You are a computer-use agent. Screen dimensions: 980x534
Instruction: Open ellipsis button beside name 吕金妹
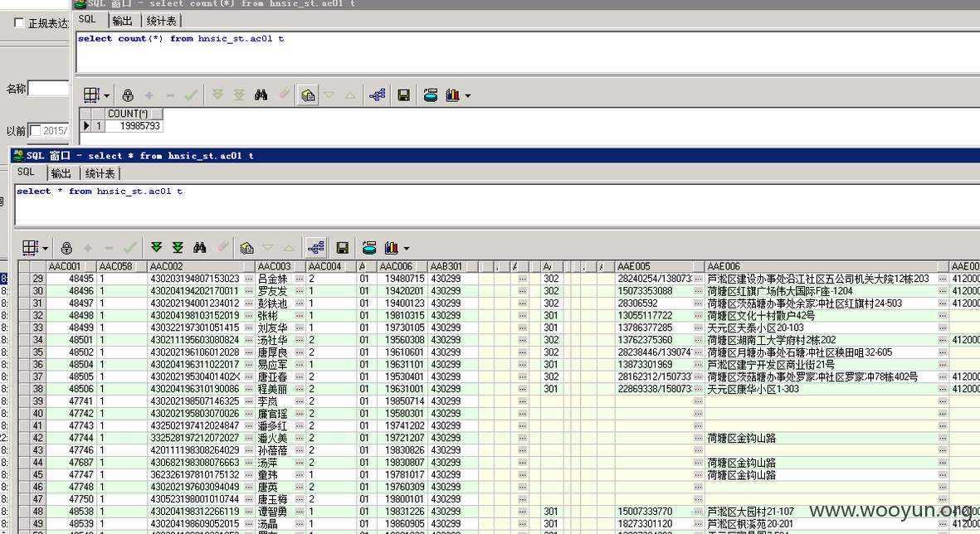coord(300,279)
